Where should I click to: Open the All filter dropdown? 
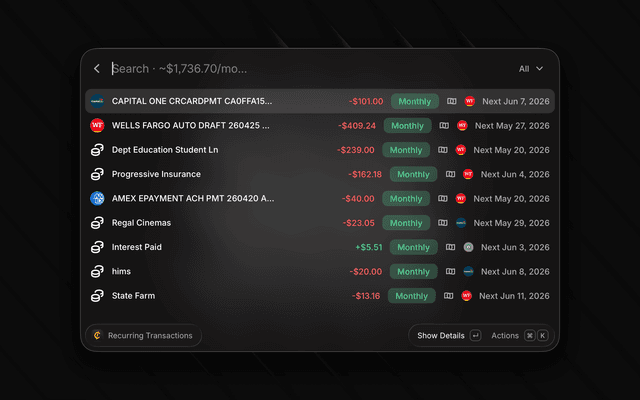point(531,69)
